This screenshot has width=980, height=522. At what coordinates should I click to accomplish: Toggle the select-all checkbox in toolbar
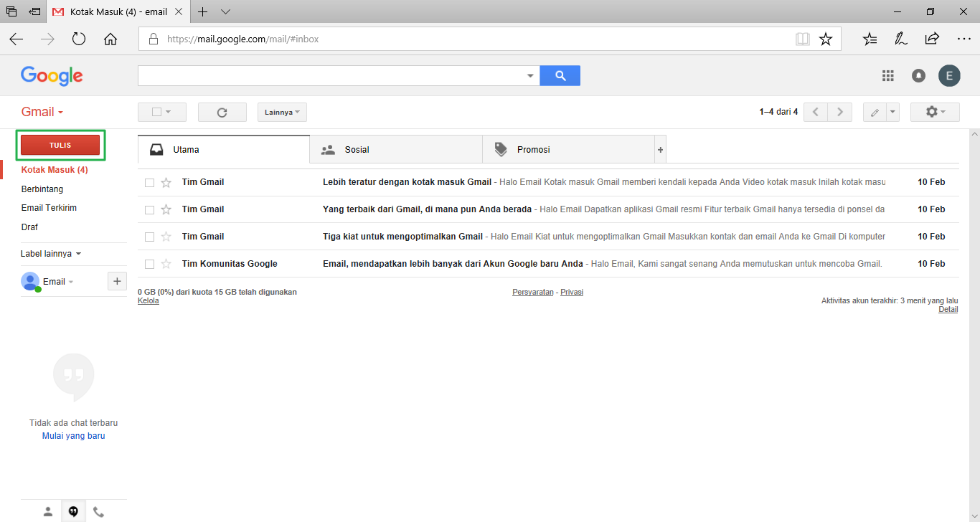(x=156, y=113)
